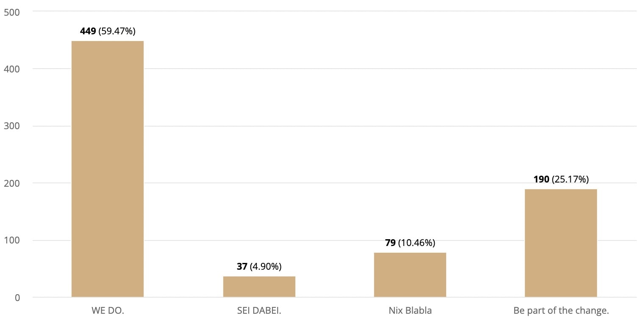Click the WE DO. axis label
This screenshot has height=326, width=644.
coord(108,310)
